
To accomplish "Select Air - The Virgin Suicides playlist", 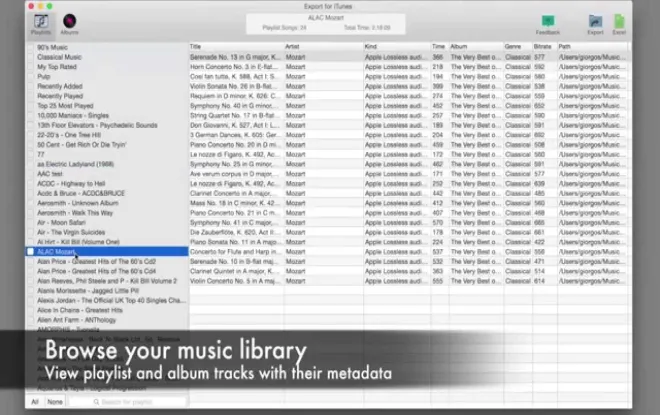I will [71, 232].
